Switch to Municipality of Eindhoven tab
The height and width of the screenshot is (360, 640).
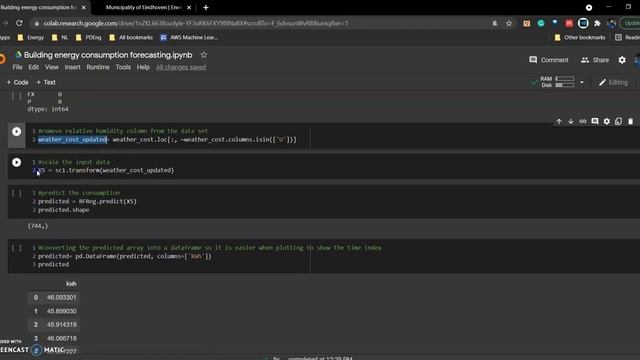click(x=143, y=7)
